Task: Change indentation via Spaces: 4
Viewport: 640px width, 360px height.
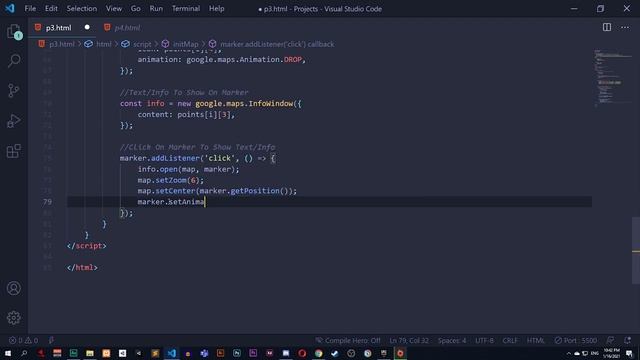Action: pos(452,340)
